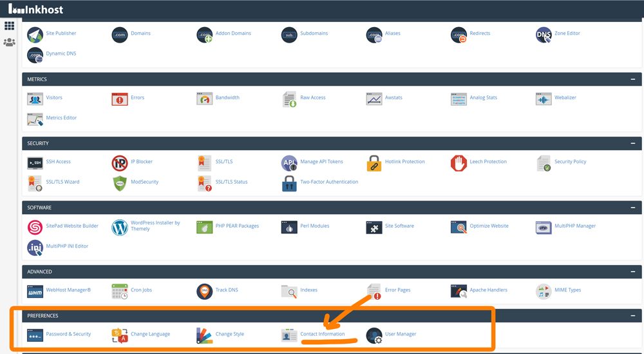Click the Linkhost logo in header

[35, 9]
